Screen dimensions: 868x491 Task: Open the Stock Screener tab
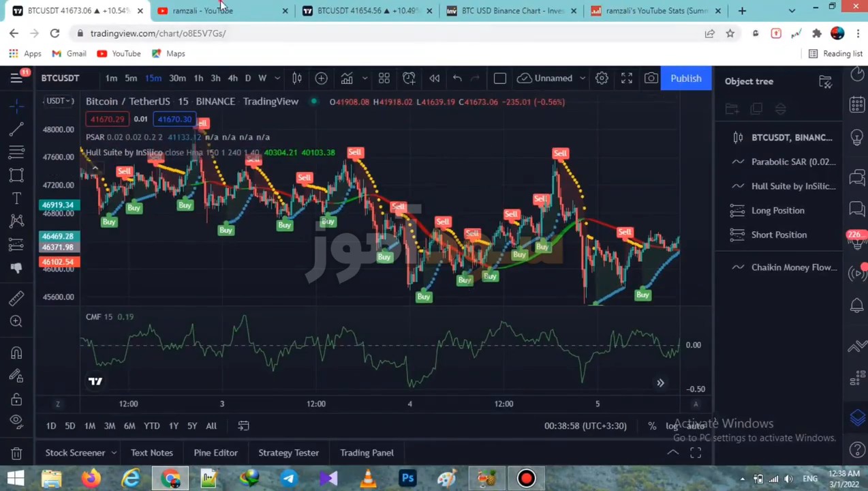[75, 453]
